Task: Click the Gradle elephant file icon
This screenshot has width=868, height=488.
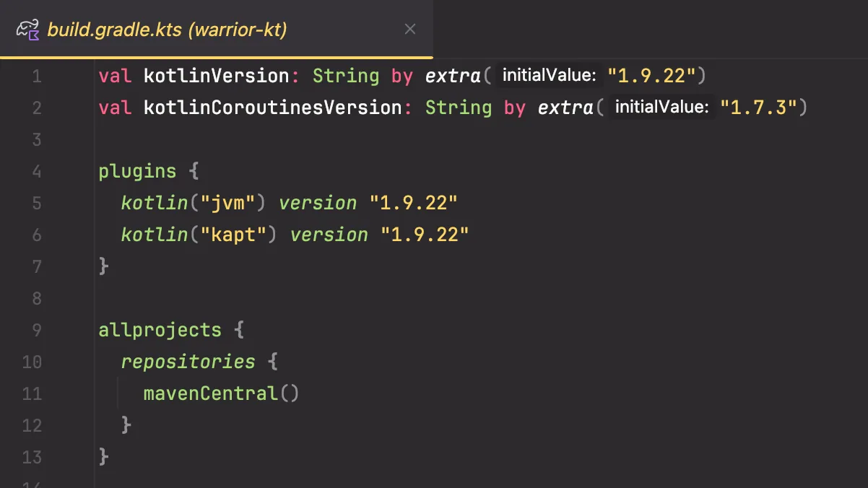Action: pos(27,30)
